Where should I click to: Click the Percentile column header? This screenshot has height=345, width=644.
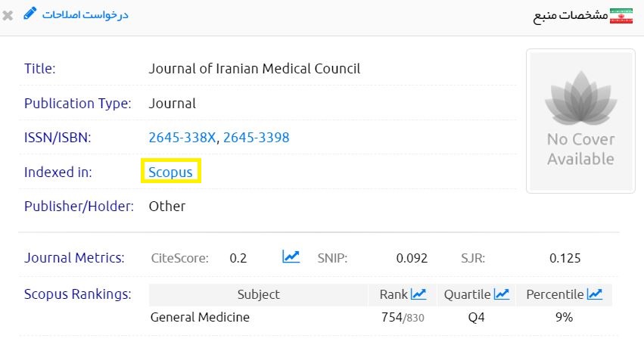pyautogui.click(x=555, y=294)
